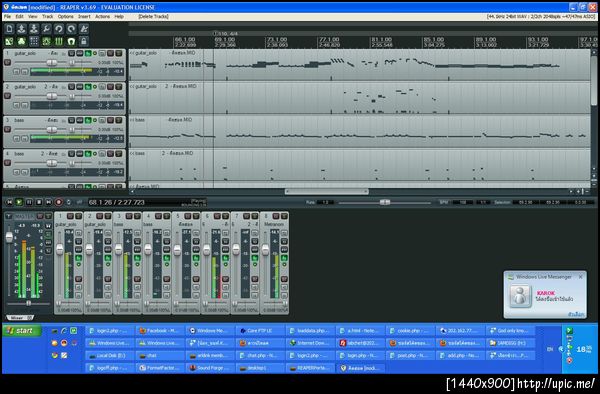Switch to FormatFactory taskbar window
Viewport: 600px width, 394px height.
click(x=160, y=368)
